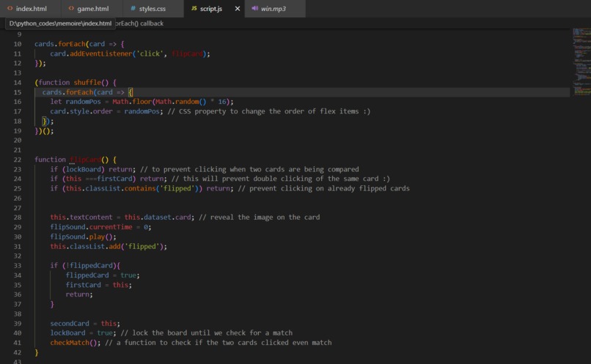Click 'secondCard' on line 39

pyautogui.click(x=70, y=323)
